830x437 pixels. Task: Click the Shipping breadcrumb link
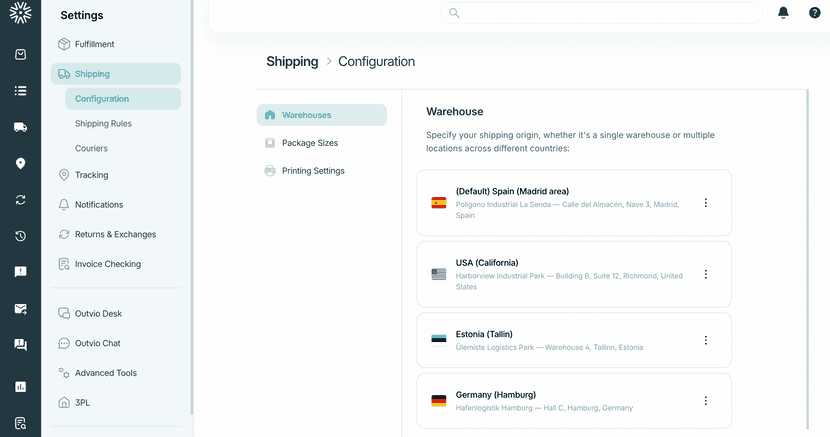tap(292, 62)
